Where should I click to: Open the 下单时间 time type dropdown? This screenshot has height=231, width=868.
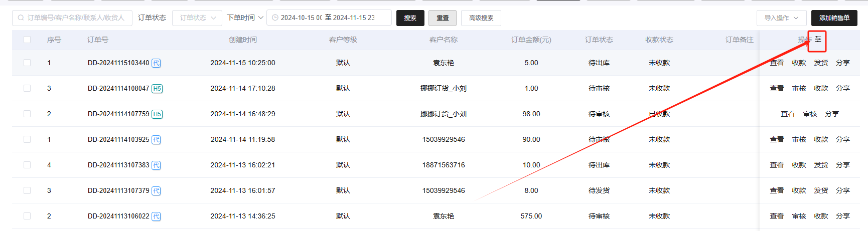coord(245,18)
